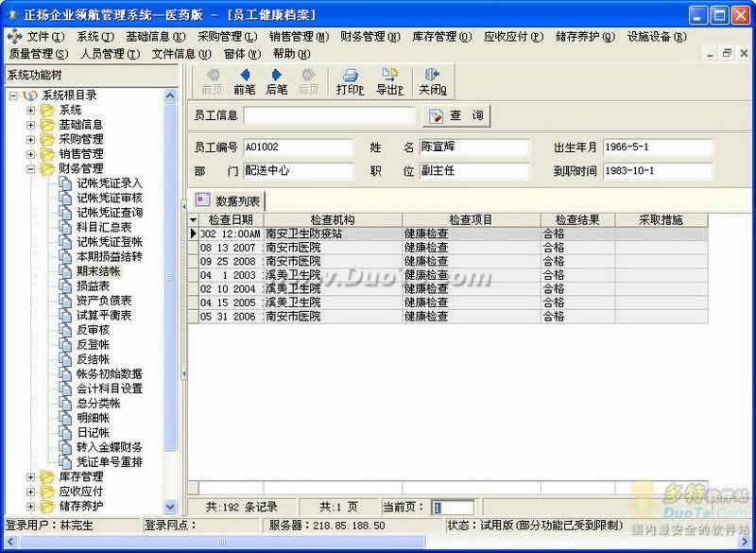The image size is (756, 553).
Task: Open 记帐凭证登帐 tree entry
Action: [110, 242]
